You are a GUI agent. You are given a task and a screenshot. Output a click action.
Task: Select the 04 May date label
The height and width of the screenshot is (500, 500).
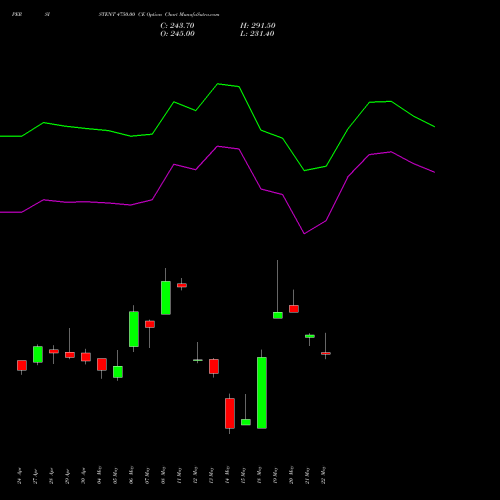click(x=99, y=475)
